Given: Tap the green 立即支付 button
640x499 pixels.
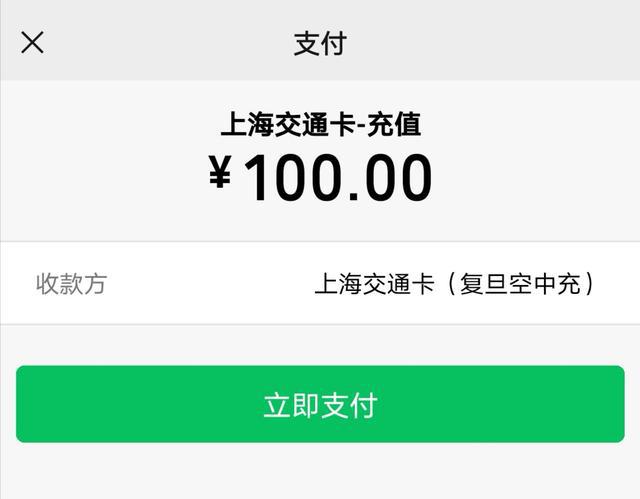Looking at the screenshot, I should [320, 404].
